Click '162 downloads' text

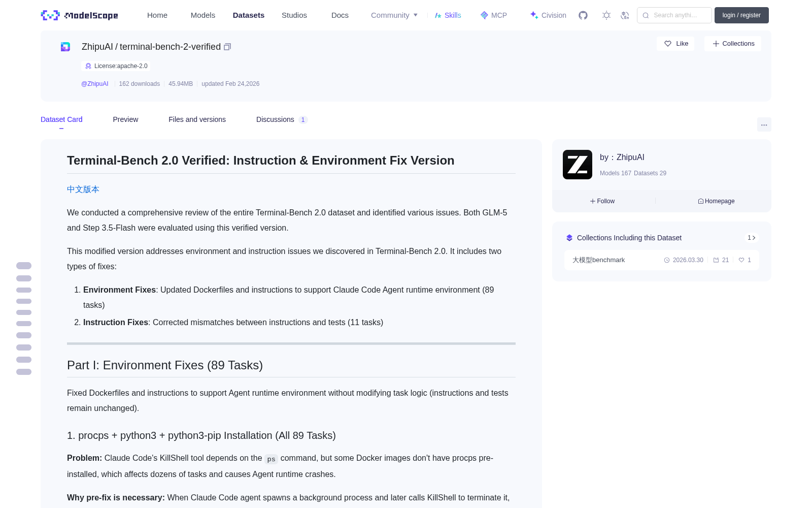click(x=140, y=84)
